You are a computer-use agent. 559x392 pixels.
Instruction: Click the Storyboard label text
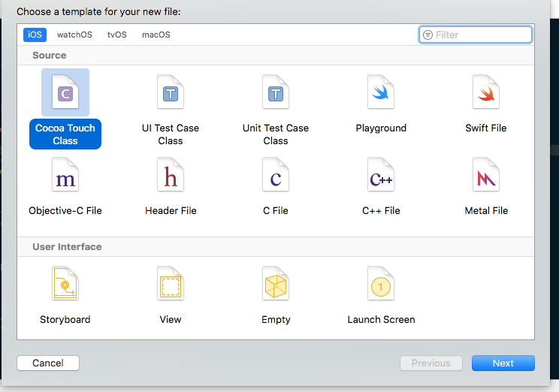point(65,319)
